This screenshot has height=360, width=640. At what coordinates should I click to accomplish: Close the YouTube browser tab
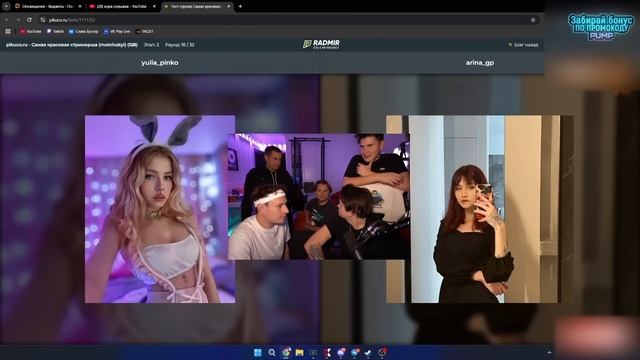[154, 7]
